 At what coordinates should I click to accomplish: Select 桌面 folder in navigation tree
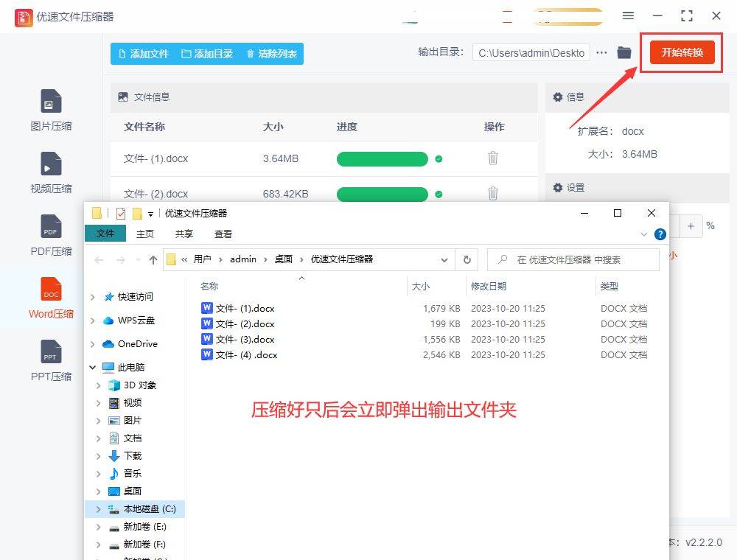(132, 491)
